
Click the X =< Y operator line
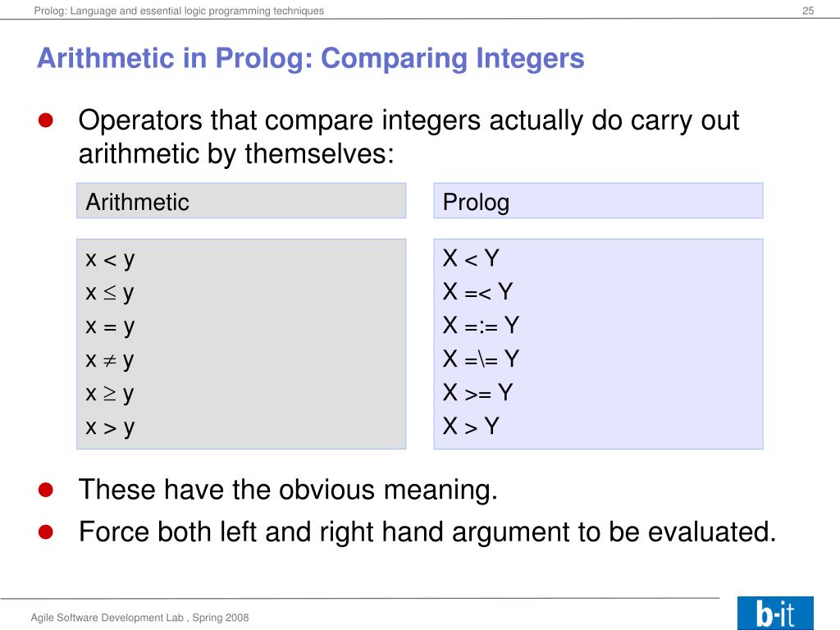tap(478, 292)
